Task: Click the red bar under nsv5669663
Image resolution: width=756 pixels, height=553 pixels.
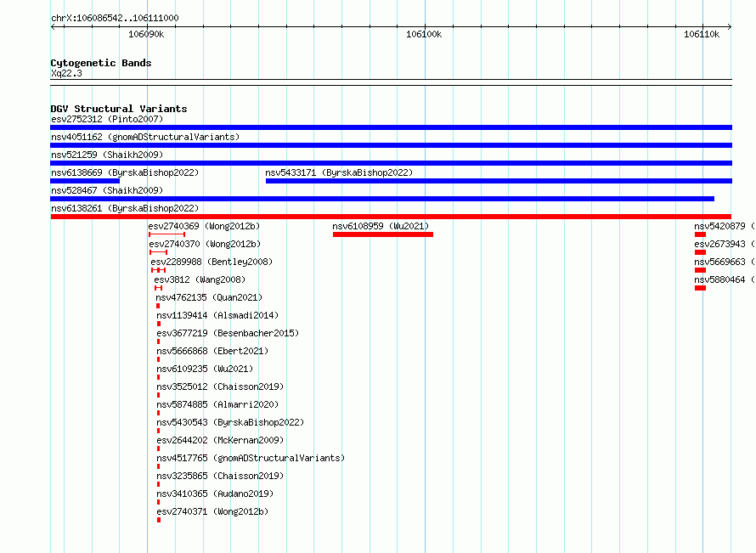Action: (700, 270)
